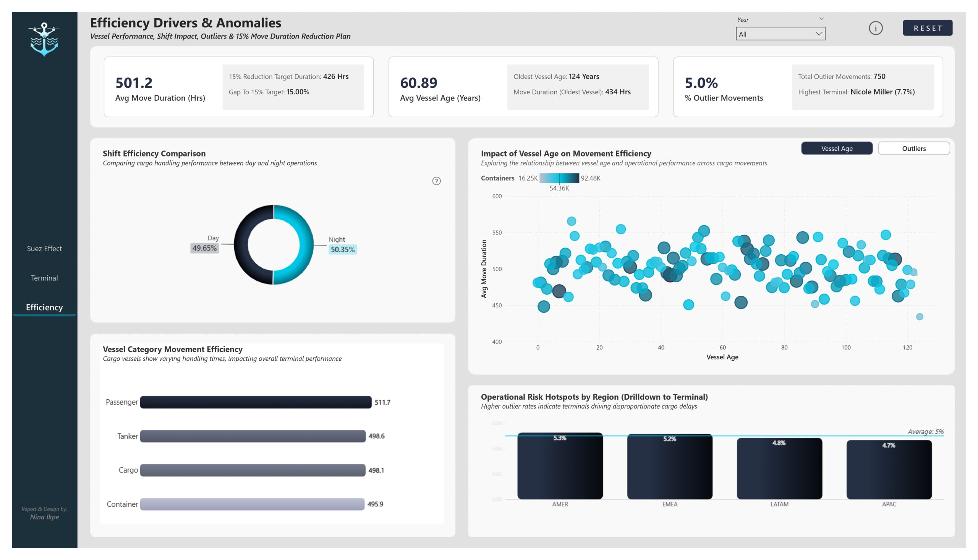The image size is (978, 560).
Task: Click the anchor logo in the sidebar
Action: [x=44, y=39]
